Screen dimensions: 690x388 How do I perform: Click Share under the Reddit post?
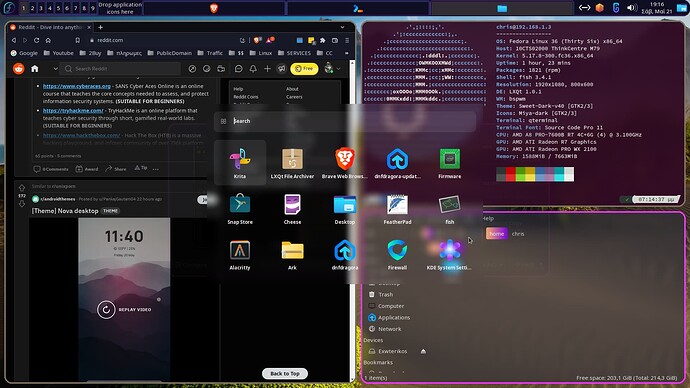116,169
